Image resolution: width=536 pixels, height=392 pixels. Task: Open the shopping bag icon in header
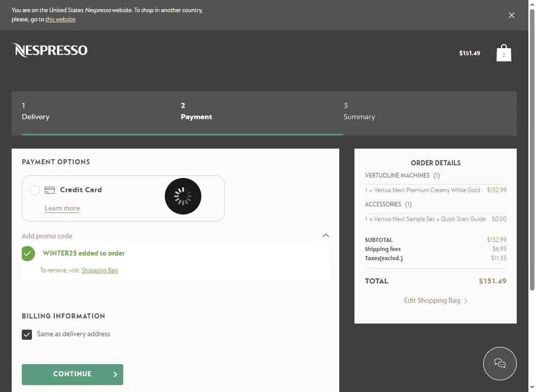point(504,53)
